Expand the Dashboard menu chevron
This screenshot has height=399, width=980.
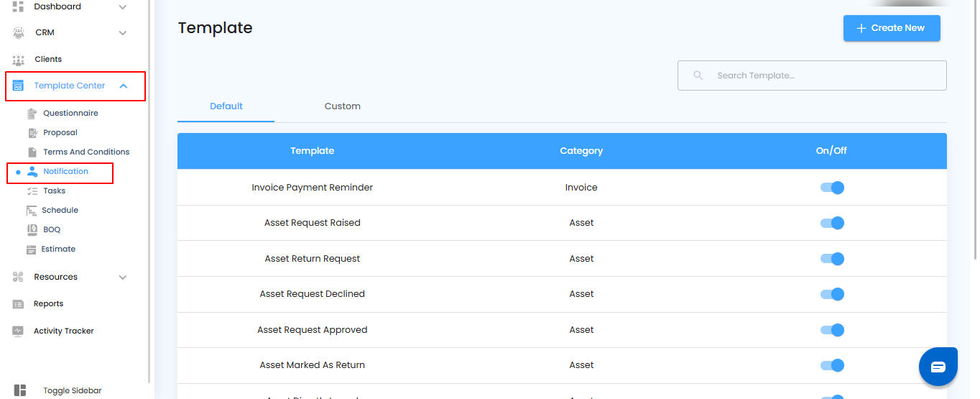click(123, 7)
